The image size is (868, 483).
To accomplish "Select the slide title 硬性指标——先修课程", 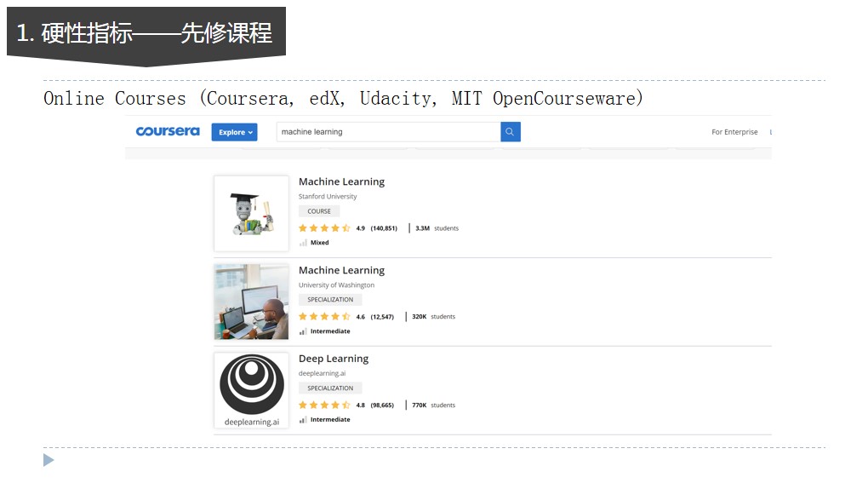I will (157, 33).
